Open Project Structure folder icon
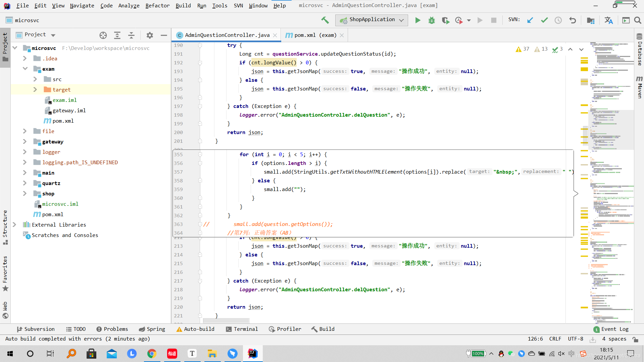 pyautogui.click(x=591, y=20)
